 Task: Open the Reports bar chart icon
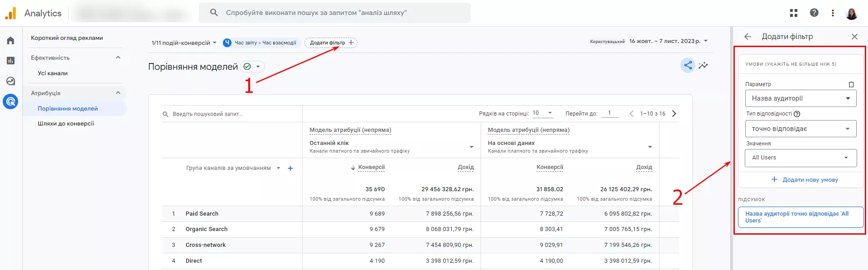[x=10, y=61]
